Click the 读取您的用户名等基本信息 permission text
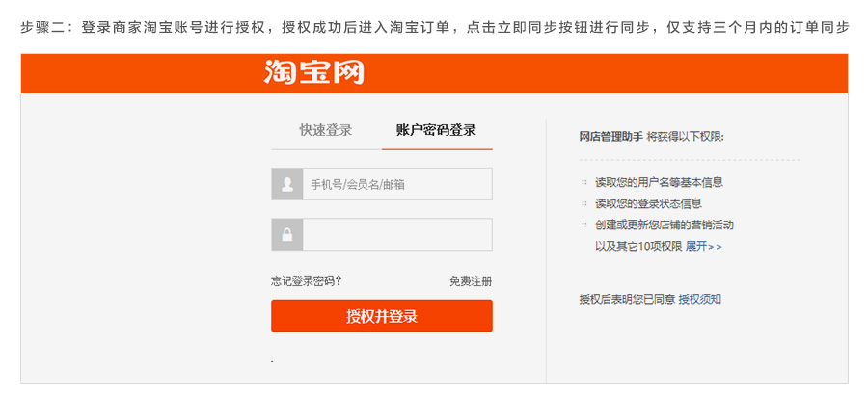The image size is (868, 398). pyautogui.click(x=659, y=182)
